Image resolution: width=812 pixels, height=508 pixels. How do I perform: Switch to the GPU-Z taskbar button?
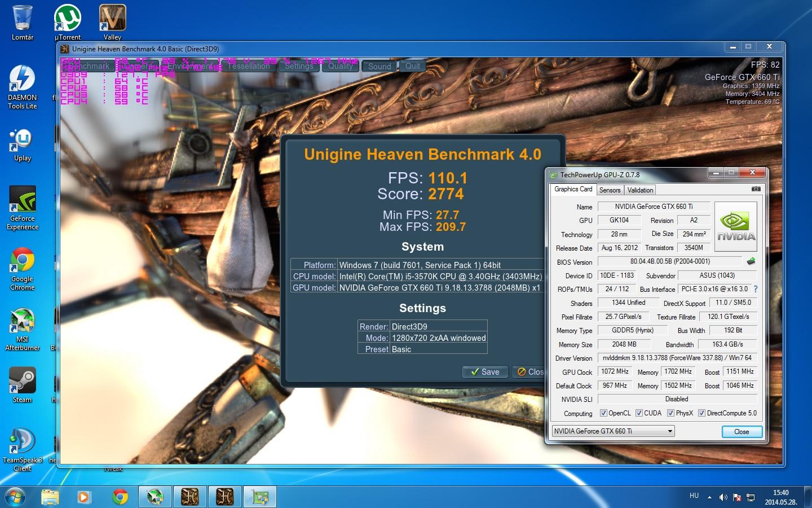[x=260, y=497]
